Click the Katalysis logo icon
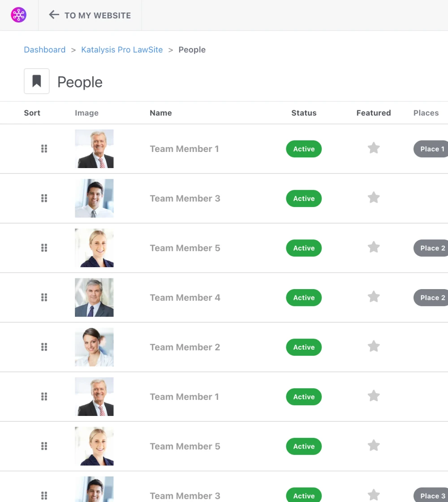Image resolution: width=448 pixels, height=502 pixels. [18, 15]
